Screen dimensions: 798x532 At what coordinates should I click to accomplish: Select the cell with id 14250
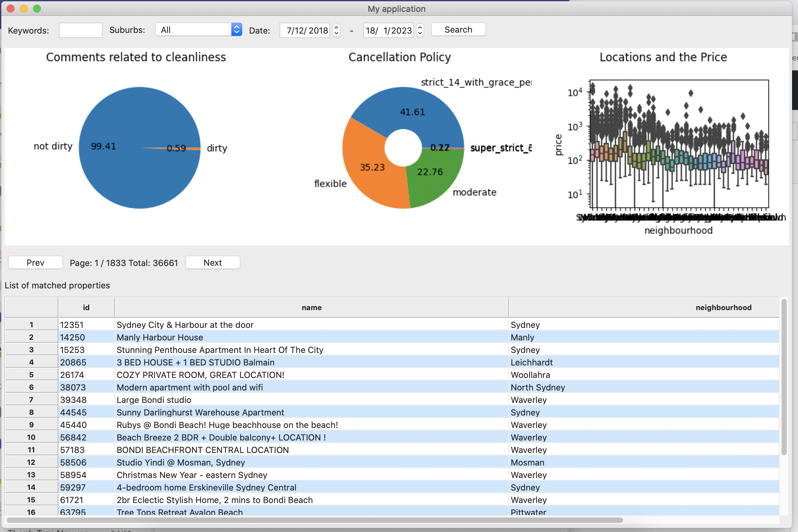(x=86, y=337)
